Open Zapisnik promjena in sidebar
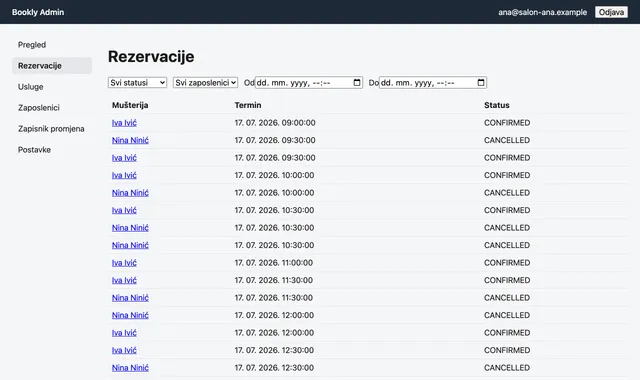 pyautogui.click(x=52, y=129)
